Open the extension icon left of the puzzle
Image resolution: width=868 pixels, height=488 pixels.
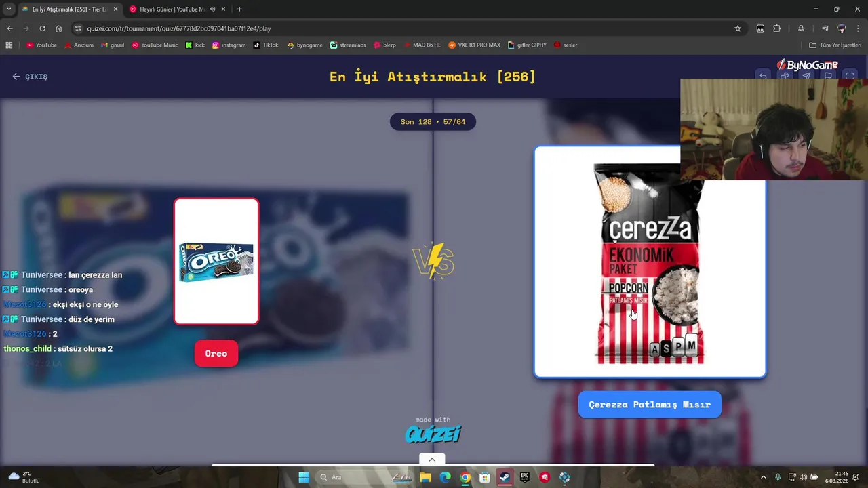pyautogui.click(x=760, y=28)
